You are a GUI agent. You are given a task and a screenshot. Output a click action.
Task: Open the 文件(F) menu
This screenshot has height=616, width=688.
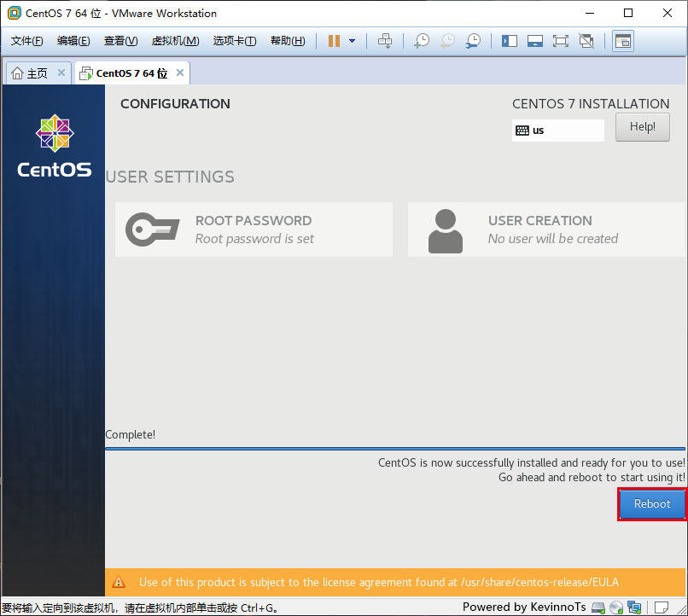[x=26, y=41]
